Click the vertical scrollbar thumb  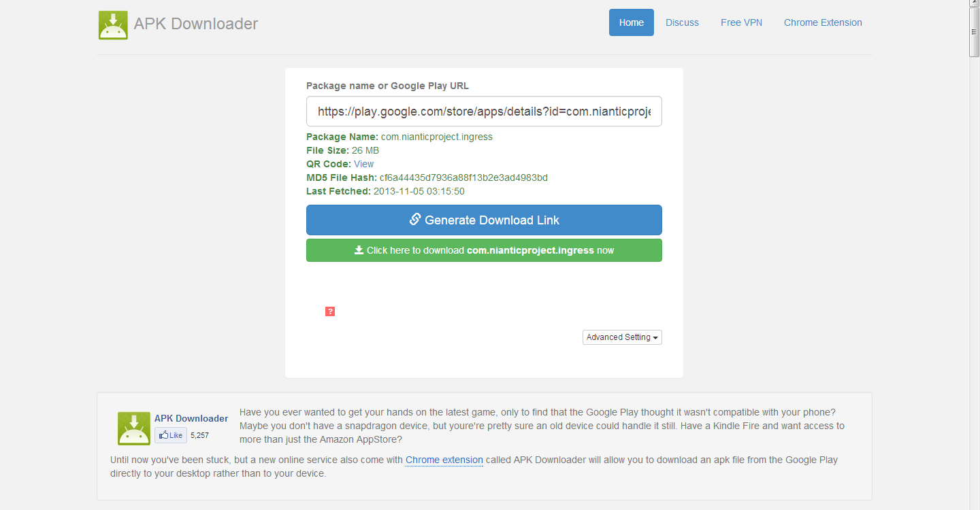975,27
